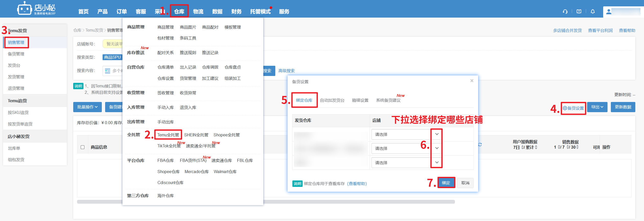The height and width of the screenshot is (221, 644).
Task: Click the gear icon next to 备货设置
Action: pyautogui.click(x=565, y=108)
